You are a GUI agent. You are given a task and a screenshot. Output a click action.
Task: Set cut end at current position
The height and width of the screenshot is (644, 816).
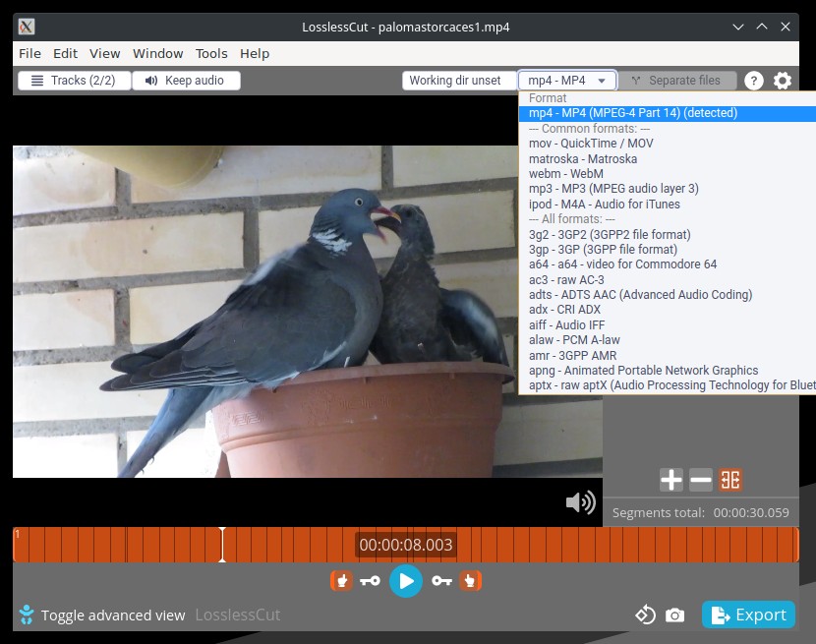[471, 580]
